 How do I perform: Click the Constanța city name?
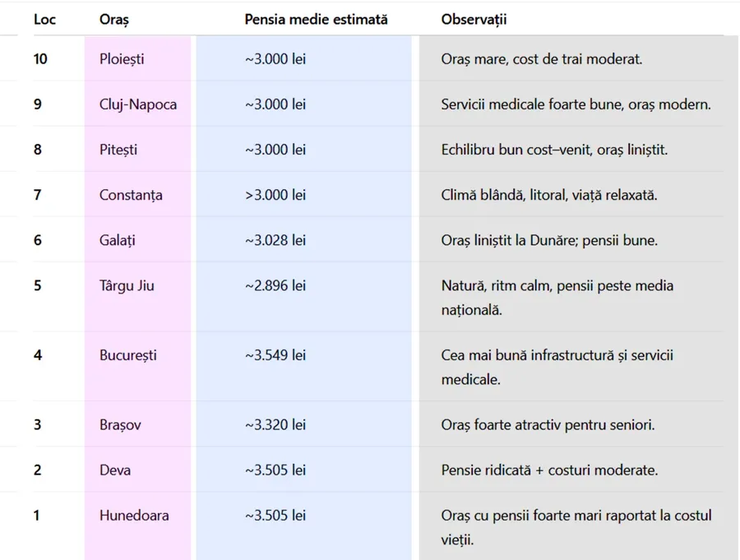[x=131, y=195]
